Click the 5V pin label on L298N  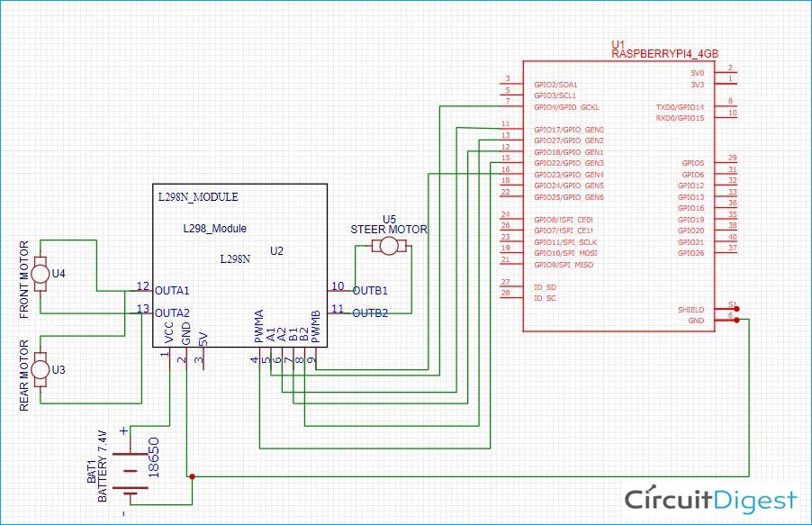click(x=203, y=339)
